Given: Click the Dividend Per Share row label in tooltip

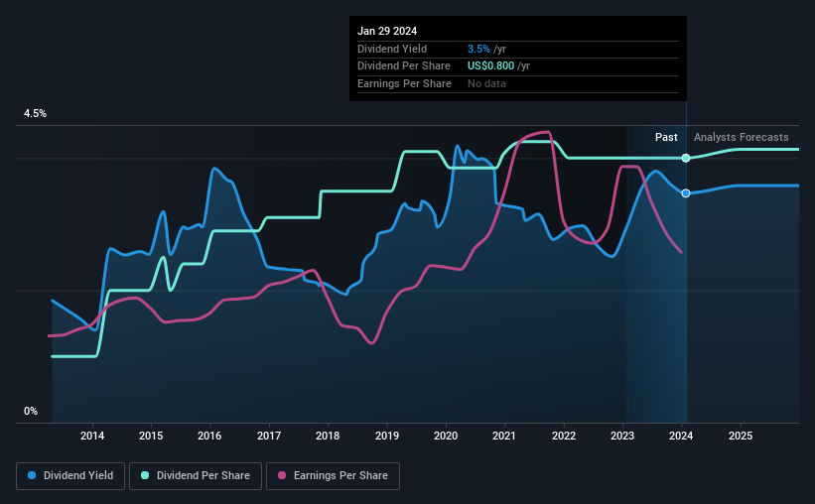Looking at the screenshot, I should point(404,66).
